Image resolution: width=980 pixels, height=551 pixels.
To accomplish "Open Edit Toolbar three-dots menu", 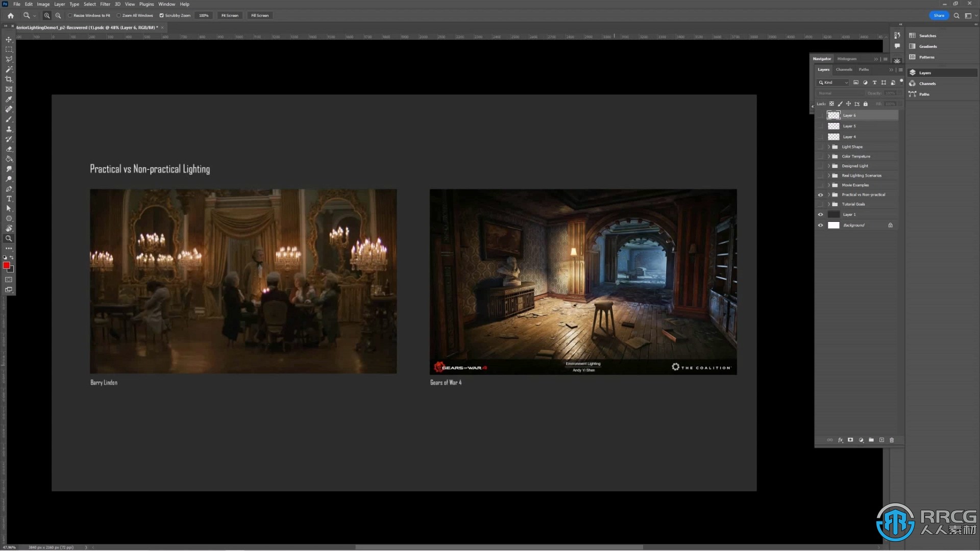I will pos(9,248).
